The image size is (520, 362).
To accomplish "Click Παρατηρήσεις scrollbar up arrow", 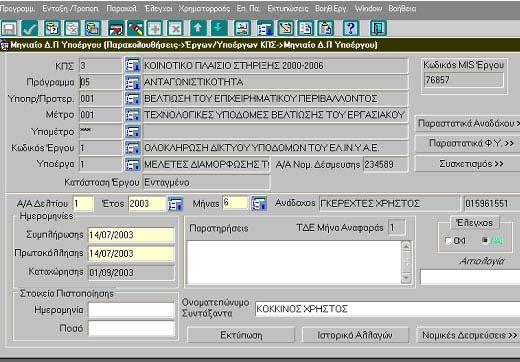I will click(x=406, y=247).
